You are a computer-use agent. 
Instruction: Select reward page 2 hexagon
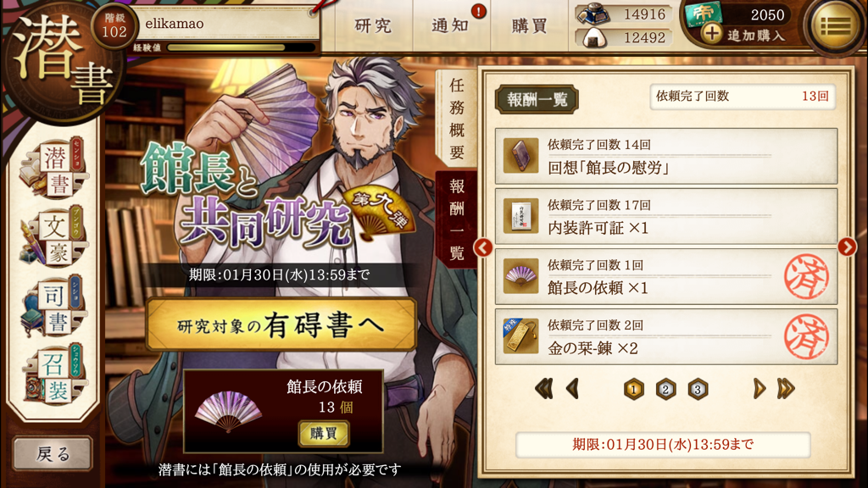pyautogui.click(x=665, y=390)
